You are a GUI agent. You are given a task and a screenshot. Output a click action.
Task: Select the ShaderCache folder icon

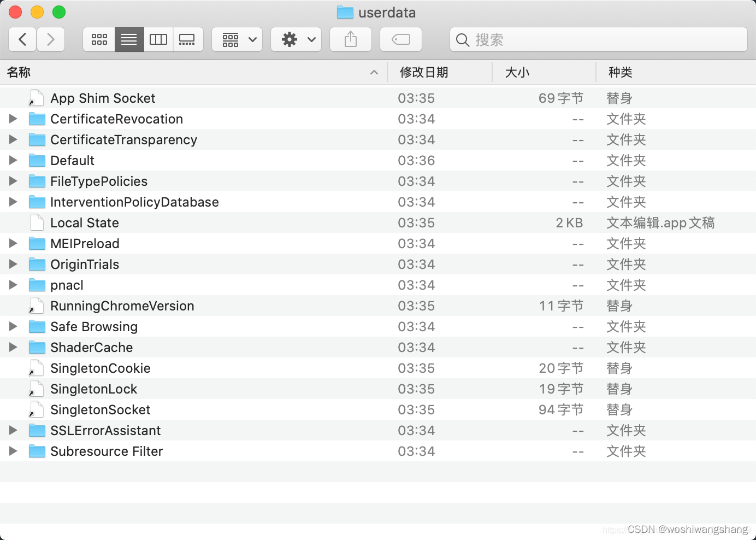37,347
